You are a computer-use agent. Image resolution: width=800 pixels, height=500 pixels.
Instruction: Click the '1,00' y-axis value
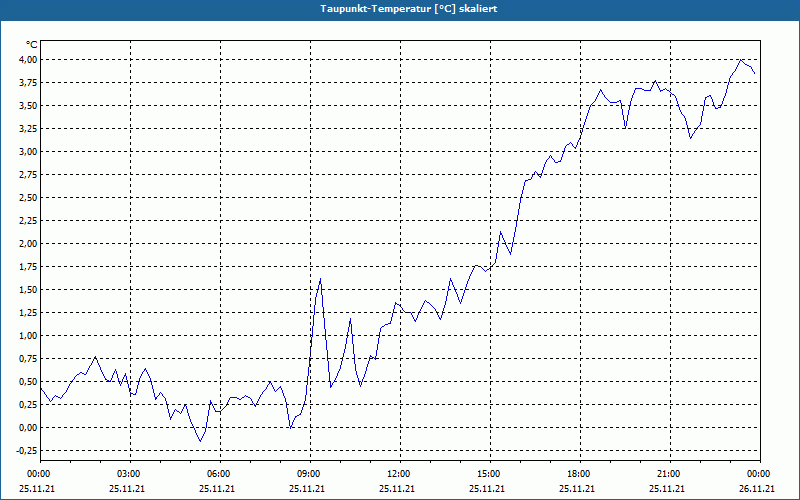coord(28,335)
